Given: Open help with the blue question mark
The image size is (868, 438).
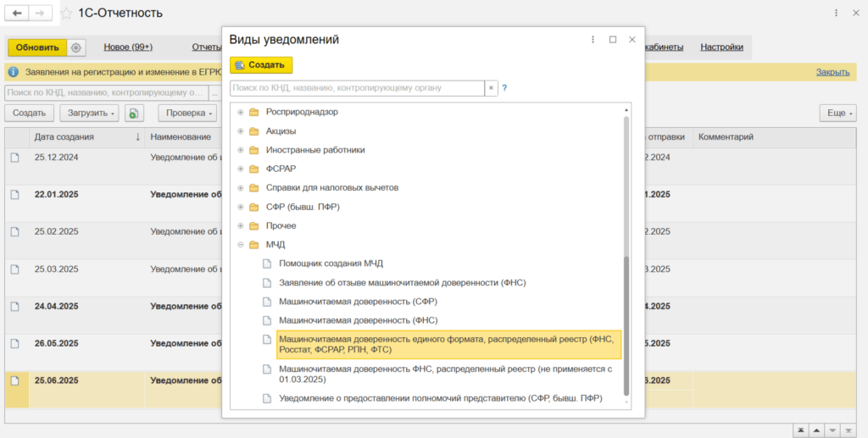Looking at the screenshot, I should [x=504, y=88].
